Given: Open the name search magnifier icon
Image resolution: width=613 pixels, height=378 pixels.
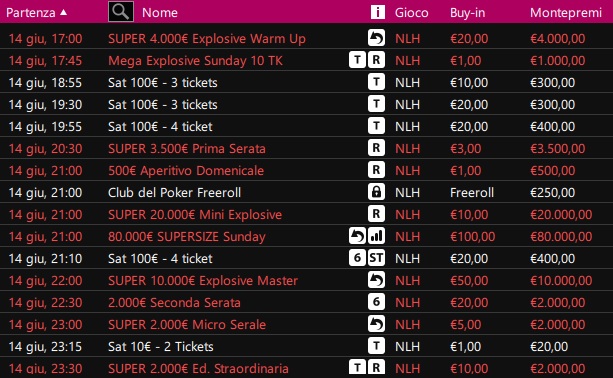Looking at the screenshot, I should [121, 12].
